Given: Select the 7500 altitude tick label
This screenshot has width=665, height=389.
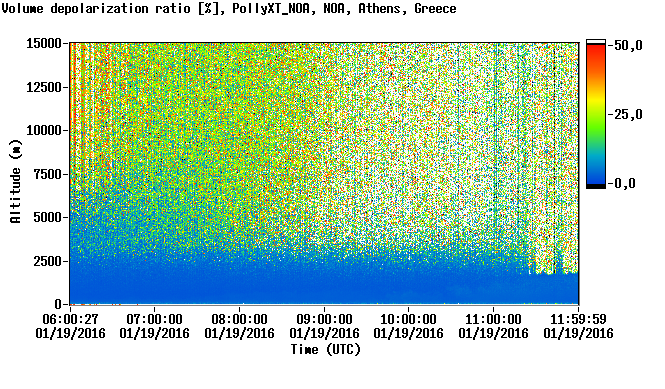Looking at the screenshot, I should click(x=47, y=174).
